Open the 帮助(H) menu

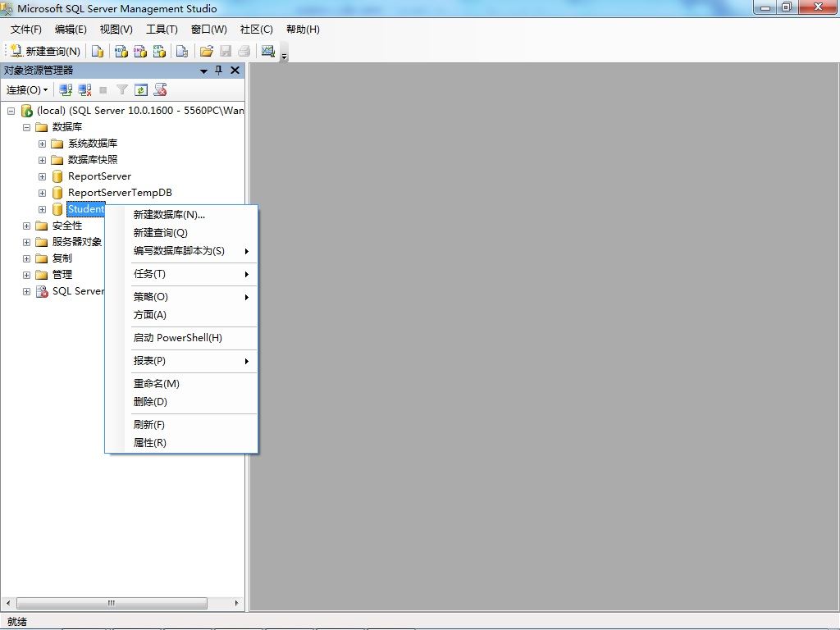pos(303,30)
